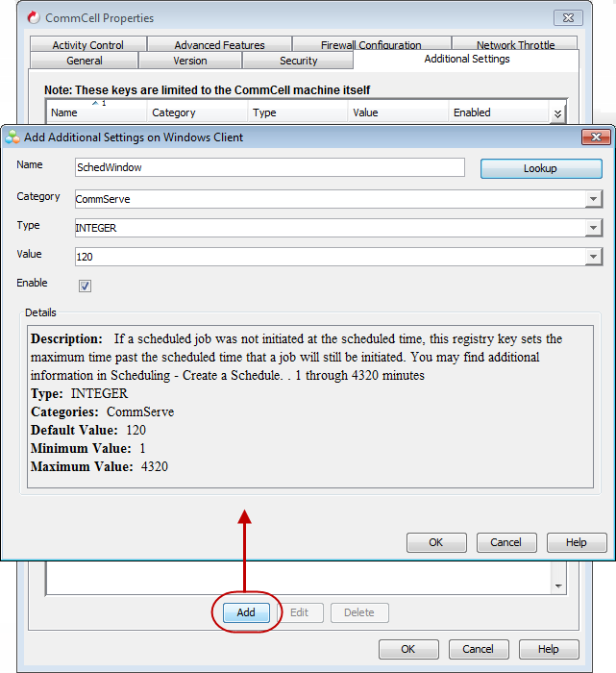Click OK in CommCell Properties window
The width and height of the screenshot is (616, 673).
point(408,649)
